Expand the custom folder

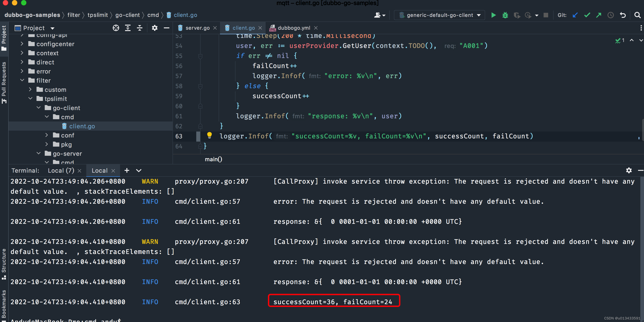pyautogui.click(x=30, y=89)
